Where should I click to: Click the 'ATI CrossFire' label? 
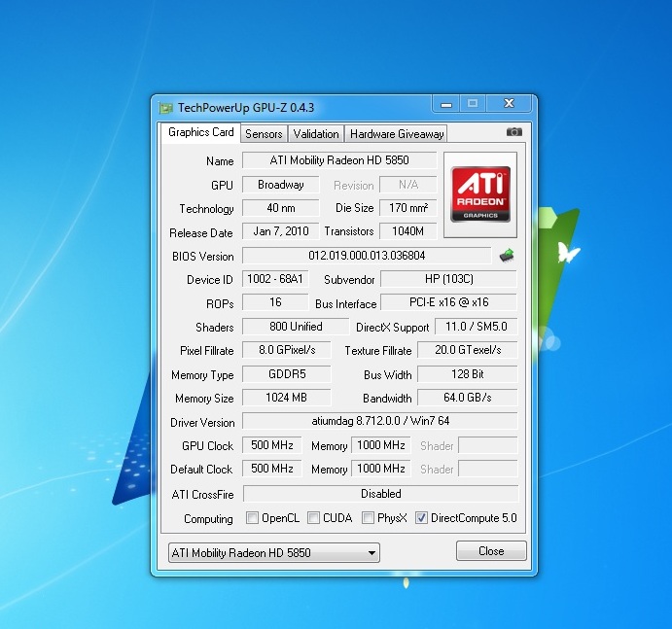[x=202, y=495]
